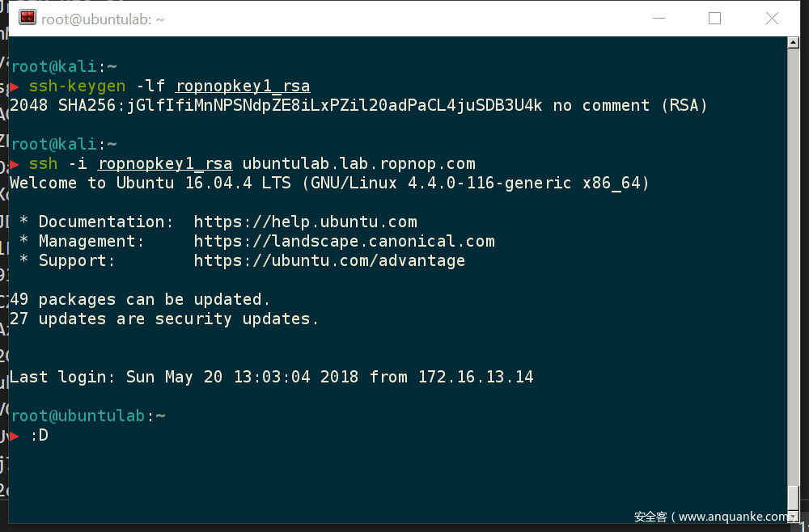Click the window title "root@ubuntulab: ~"

103,19
